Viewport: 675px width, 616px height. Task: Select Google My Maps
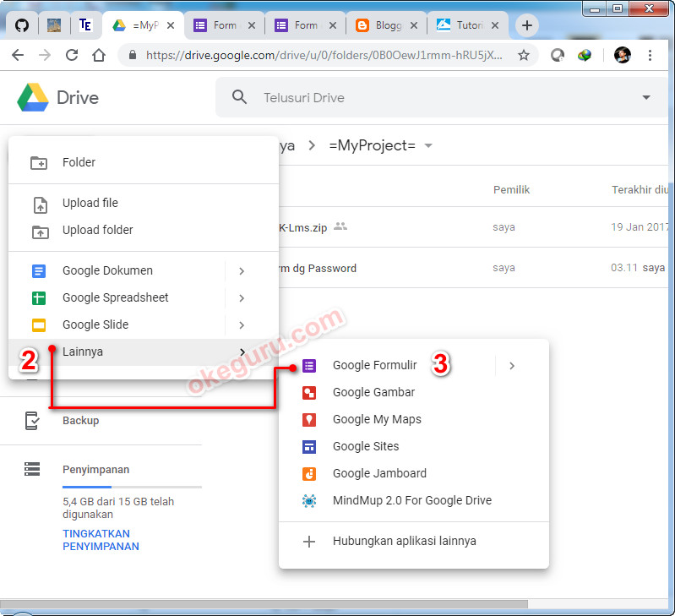[414, 419]
